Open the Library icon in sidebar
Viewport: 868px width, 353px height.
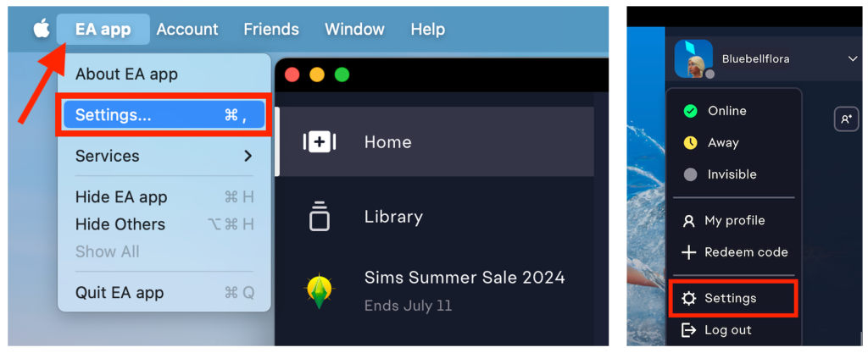(319, 216)
